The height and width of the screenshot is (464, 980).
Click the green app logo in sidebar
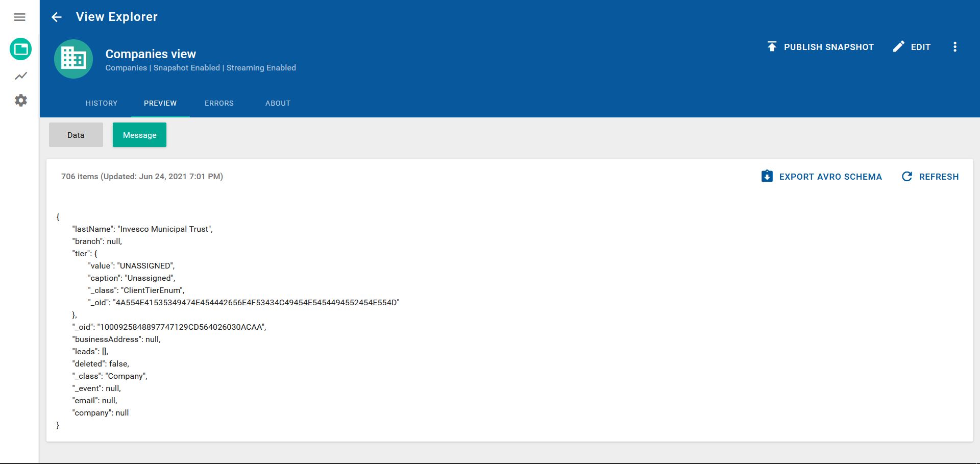coord(20,49)
